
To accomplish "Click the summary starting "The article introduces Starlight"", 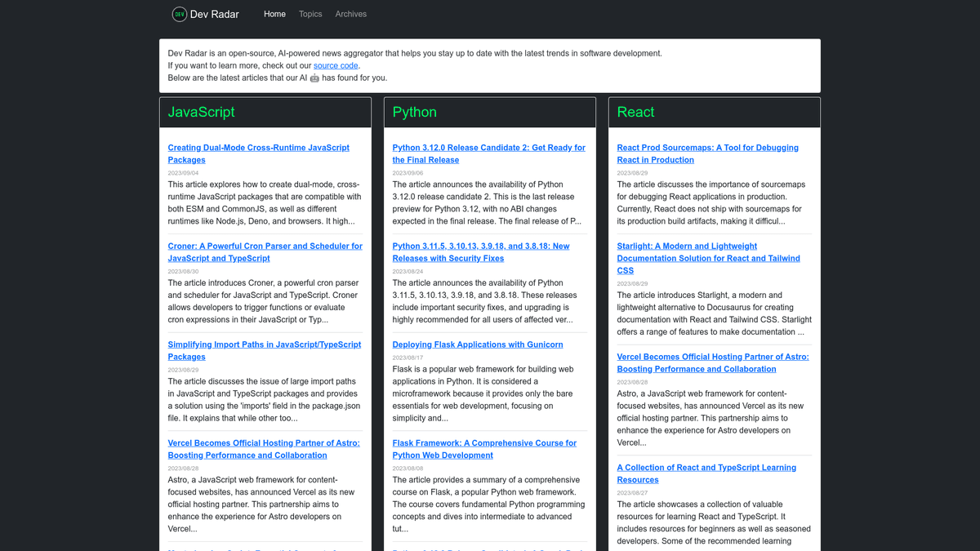I will pyautogui.click(x=715, y=313).
